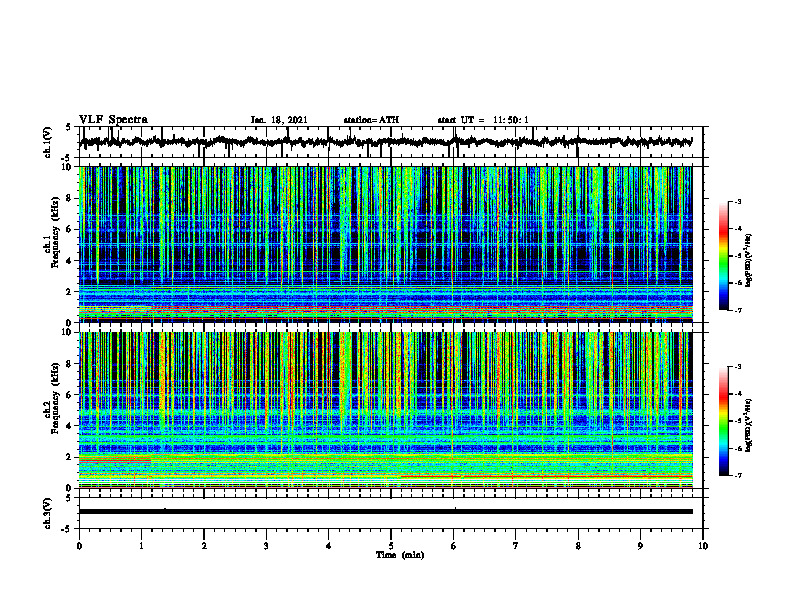The image size is (792, 612).
Task: Click the ch.1(V) waveform axis label
Action: [x=48, y=142]
